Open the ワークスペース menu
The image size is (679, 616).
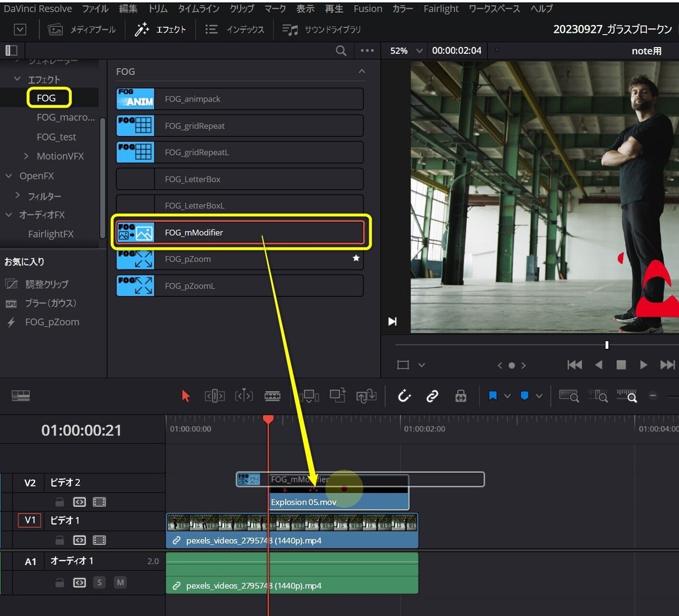[x=494, y=8]
